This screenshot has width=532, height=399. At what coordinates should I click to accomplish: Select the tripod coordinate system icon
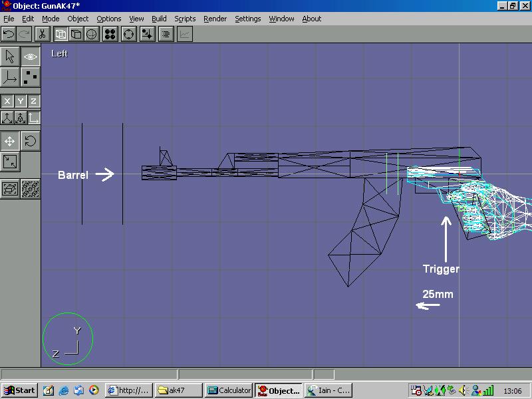[x=7, y=118]
